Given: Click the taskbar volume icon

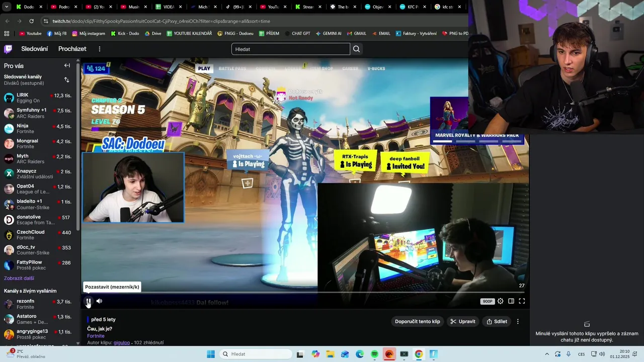Looking at the screenshot, I should coord(602,354).
